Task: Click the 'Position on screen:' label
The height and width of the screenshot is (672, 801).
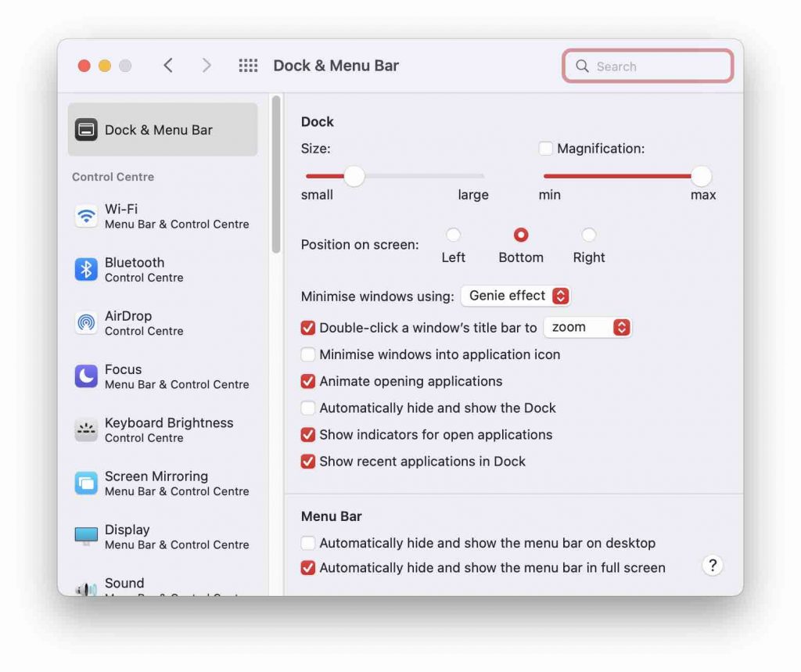Action: (x=360, y=245)
